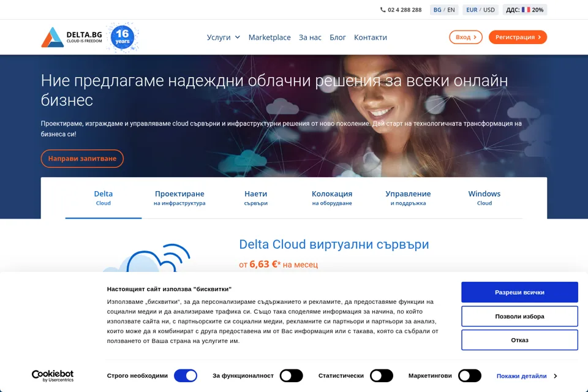Image resolution: width=588 pixels, height=392 pixels.
Task: Decline cookies with Отказ button
Action: point(519,340)
